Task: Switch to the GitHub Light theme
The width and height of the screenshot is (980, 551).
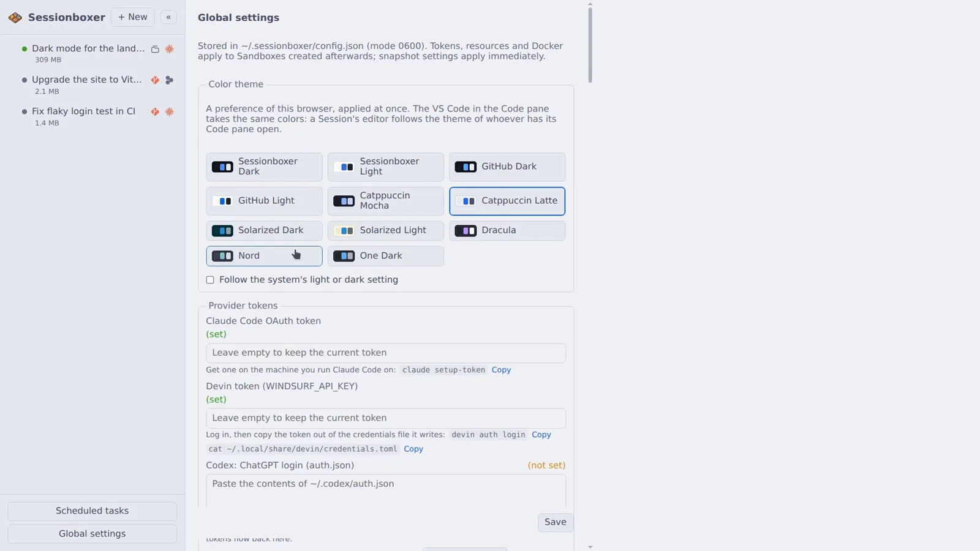Action: click(x=264, y=201)
